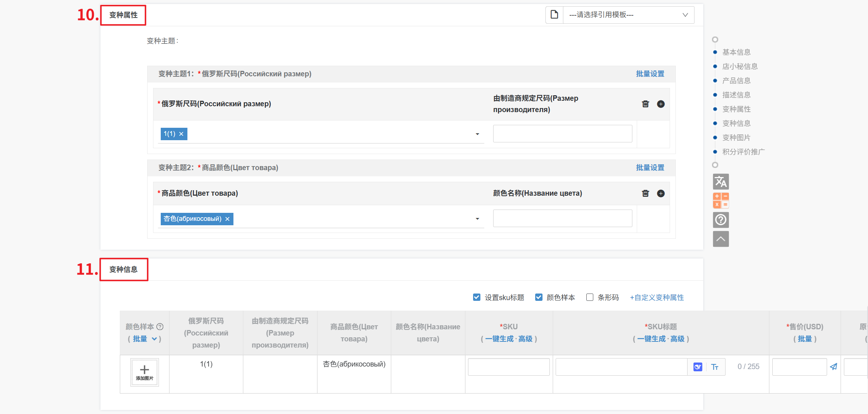This screenshot has height=414, width=868.
Task: Click 自定义变种属性 link
Action: pos(656,298)
